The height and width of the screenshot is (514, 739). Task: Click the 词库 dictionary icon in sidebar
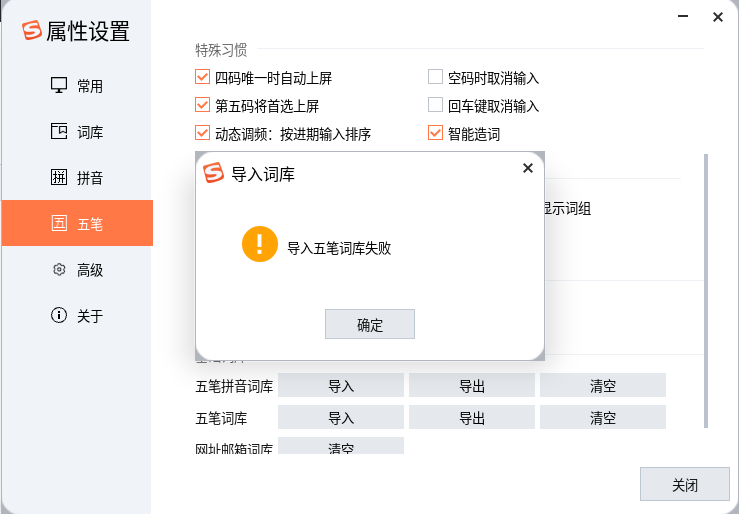pyautogui.click(x=59, y=131)
